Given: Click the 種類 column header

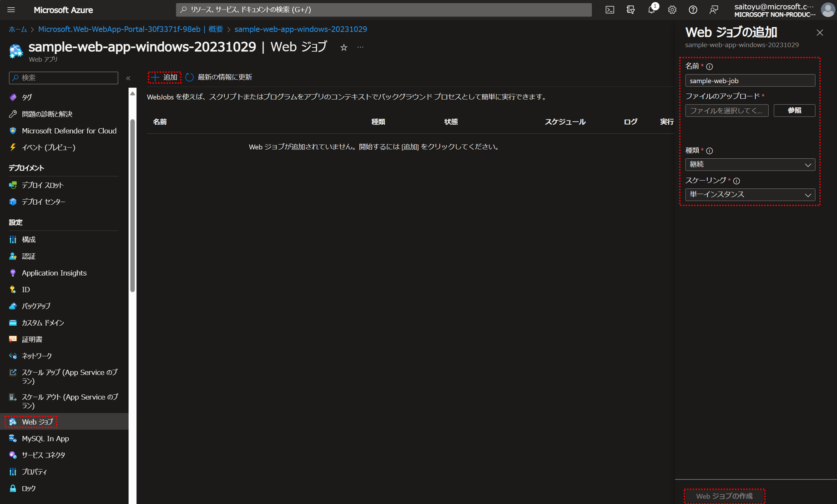Looking at the screenshot, I should click(x=378, y=122).
